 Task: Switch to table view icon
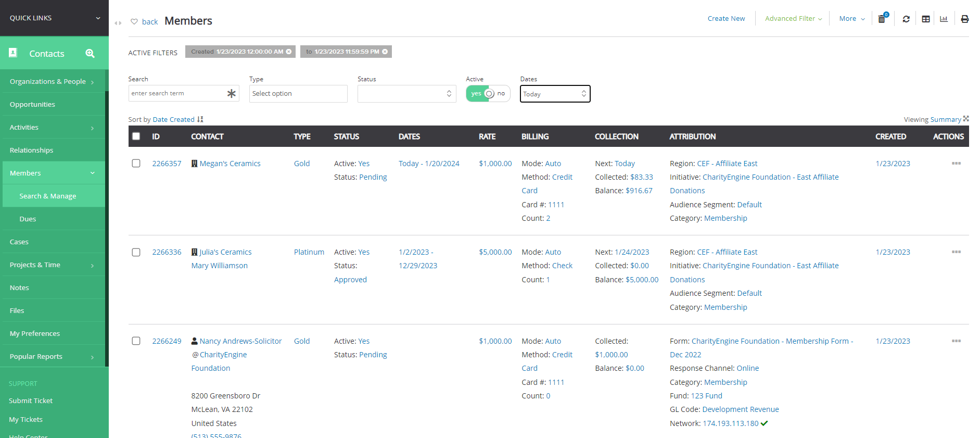pyautogui.click(x=926, y=19)
